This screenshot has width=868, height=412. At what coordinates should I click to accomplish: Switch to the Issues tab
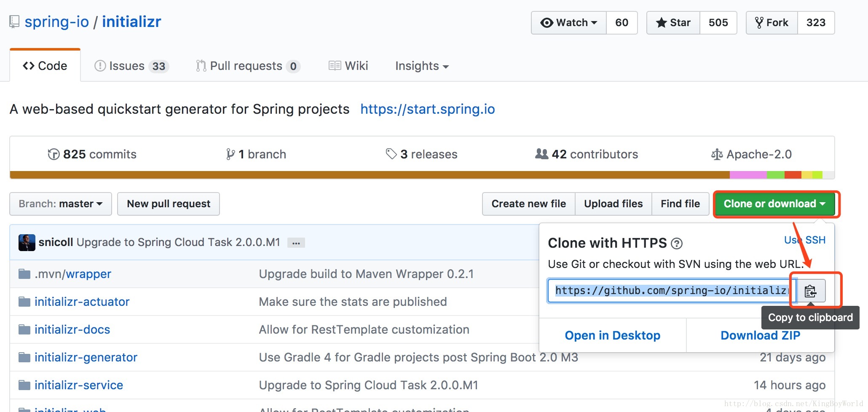pos(131,66)
